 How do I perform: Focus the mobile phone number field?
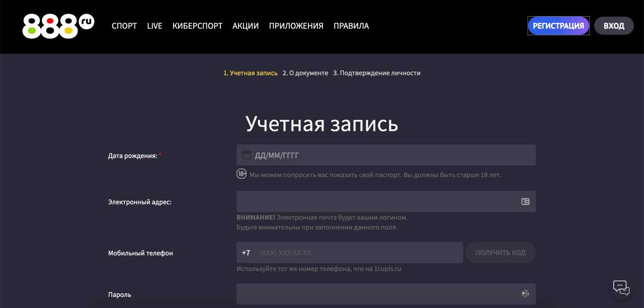(350, 253)
